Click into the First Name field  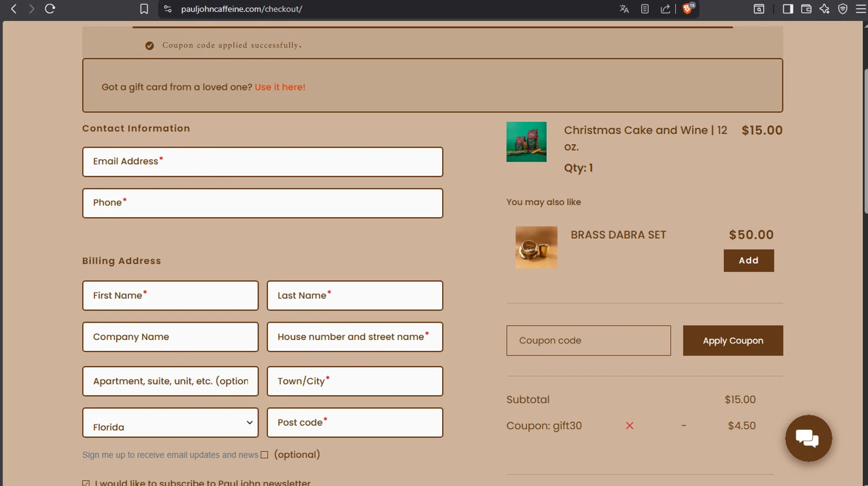(x=171, y=295)
